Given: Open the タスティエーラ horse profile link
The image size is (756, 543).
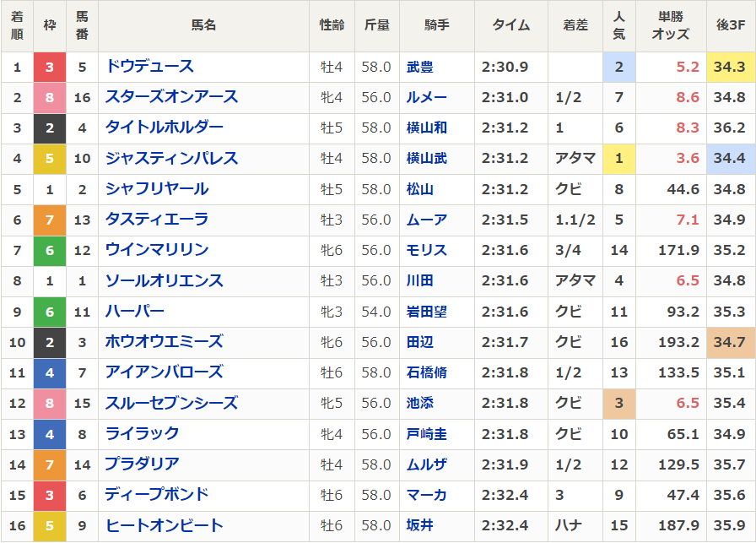Looking at the screenshot, I should tap(156, 220).
